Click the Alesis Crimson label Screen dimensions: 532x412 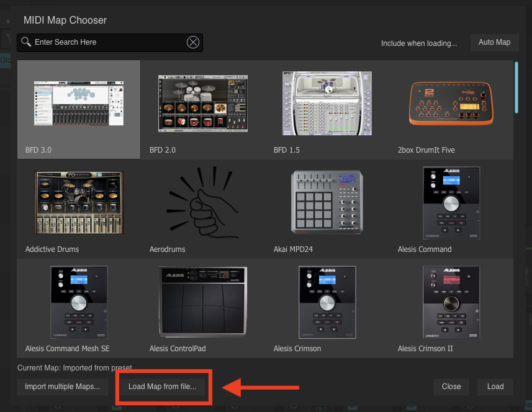click(297, 349)
